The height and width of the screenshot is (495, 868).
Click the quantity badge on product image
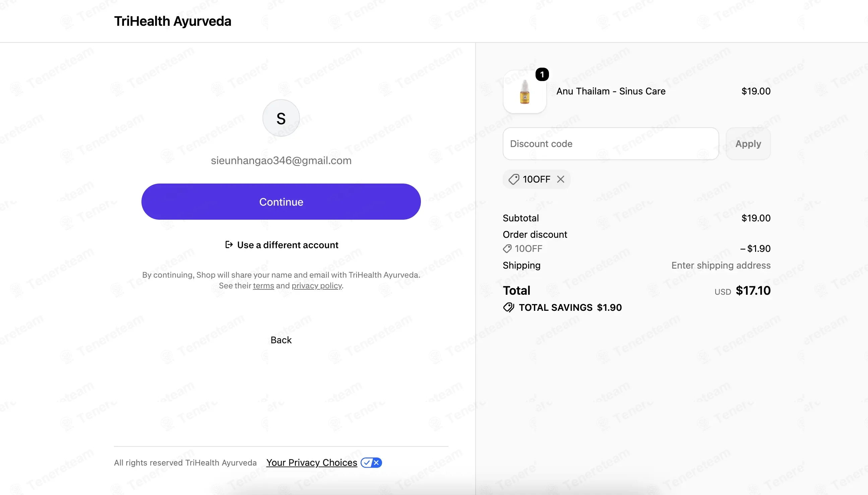542,74
